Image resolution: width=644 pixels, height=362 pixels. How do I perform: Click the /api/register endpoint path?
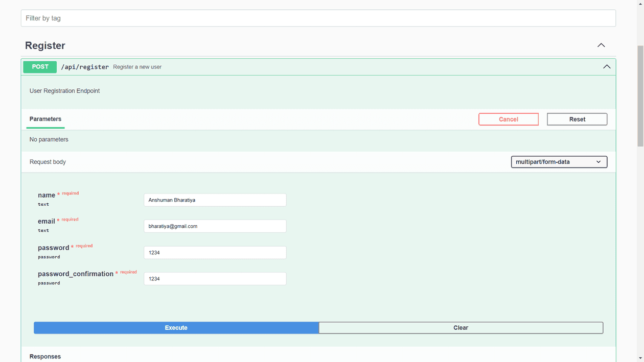click(85, 67)
